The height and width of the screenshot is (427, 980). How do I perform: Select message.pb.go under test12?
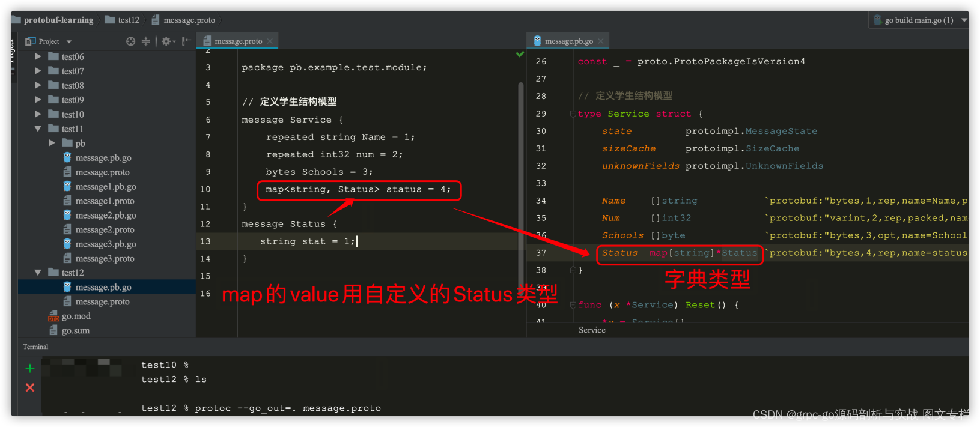pyautogui.click(x=103, y=288)
